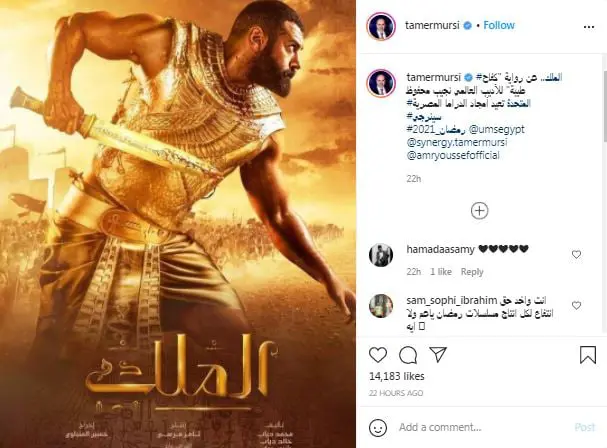Open hamadaasamy's avatar thumbnail
The width and height of the screenshot is (607, 448).
point(381,255)
